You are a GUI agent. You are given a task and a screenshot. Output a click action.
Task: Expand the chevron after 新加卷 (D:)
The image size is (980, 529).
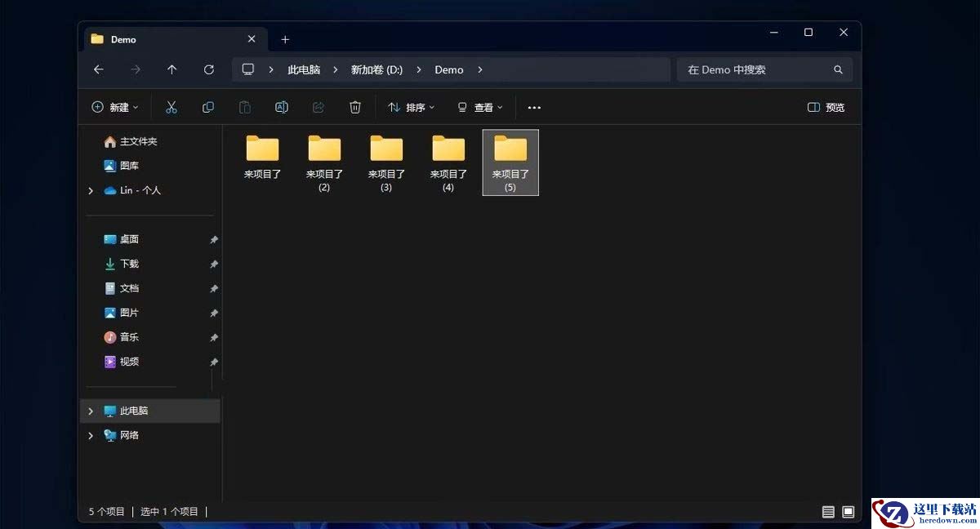click(x=419, y=69)
